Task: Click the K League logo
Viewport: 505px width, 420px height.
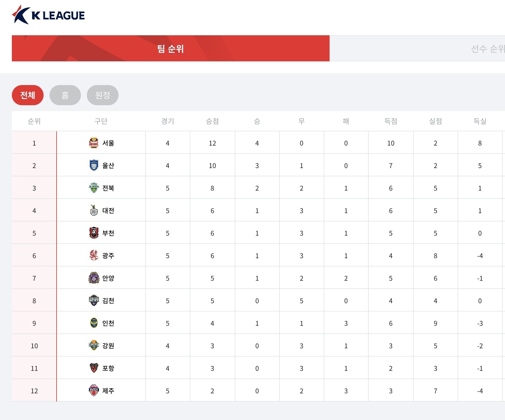Action: pyautogui.click(x=48, y=15)
